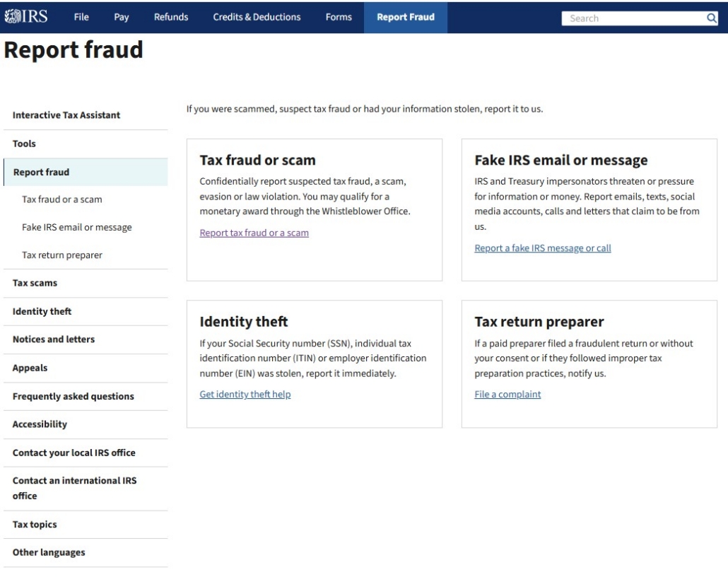Click the search magnifier icon
This screenshot has height=582, width=728.
[x=711, y=18]
